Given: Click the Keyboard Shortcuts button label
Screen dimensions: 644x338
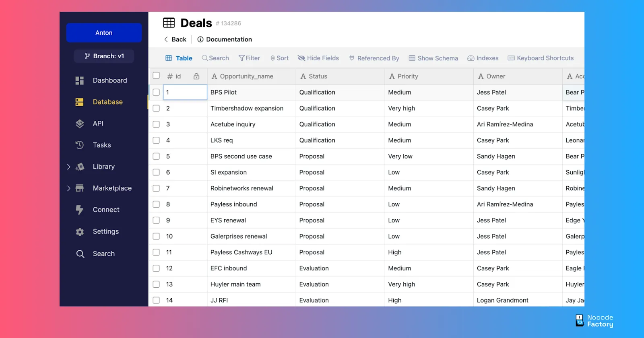Looking at the screenshot, I should tap(545, 58).
